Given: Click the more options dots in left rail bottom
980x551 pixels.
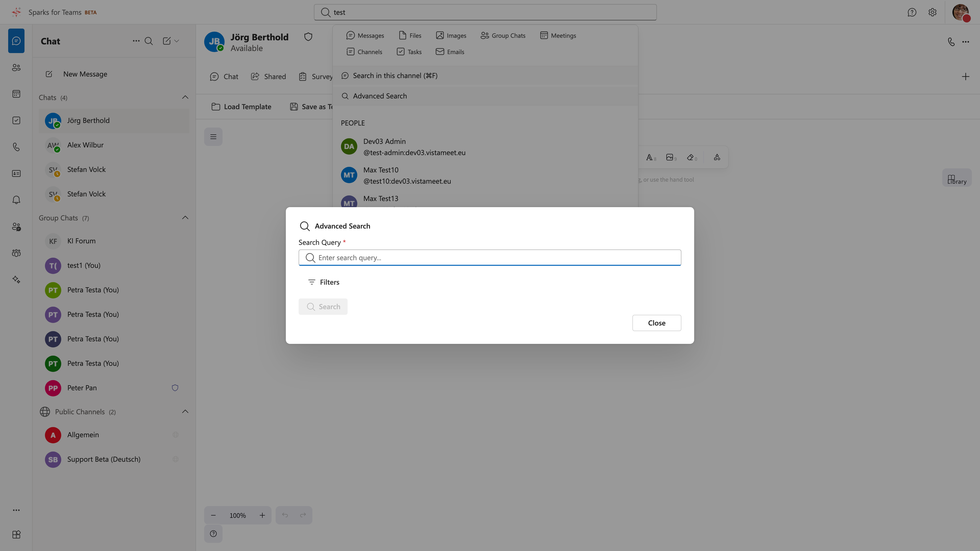Looking at the screenshot, I should point(16,510).
